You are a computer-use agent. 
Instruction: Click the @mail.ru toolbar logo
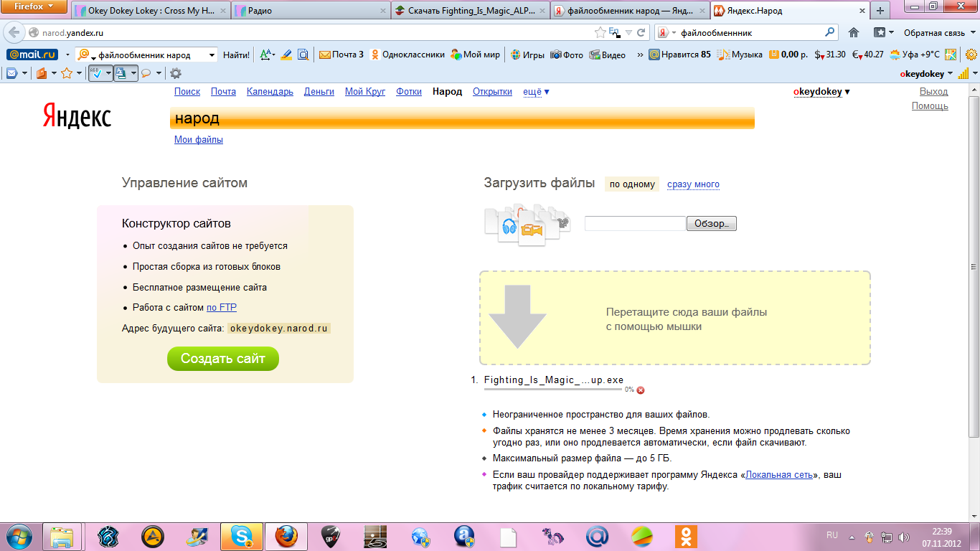pos(32,55)
